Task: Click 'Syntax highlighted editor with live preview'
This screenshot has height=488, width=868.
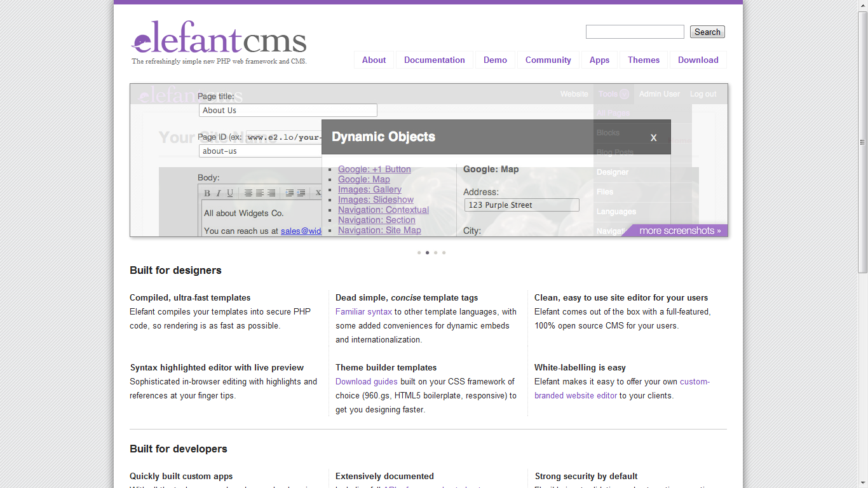Action: (x=217, y=367)
